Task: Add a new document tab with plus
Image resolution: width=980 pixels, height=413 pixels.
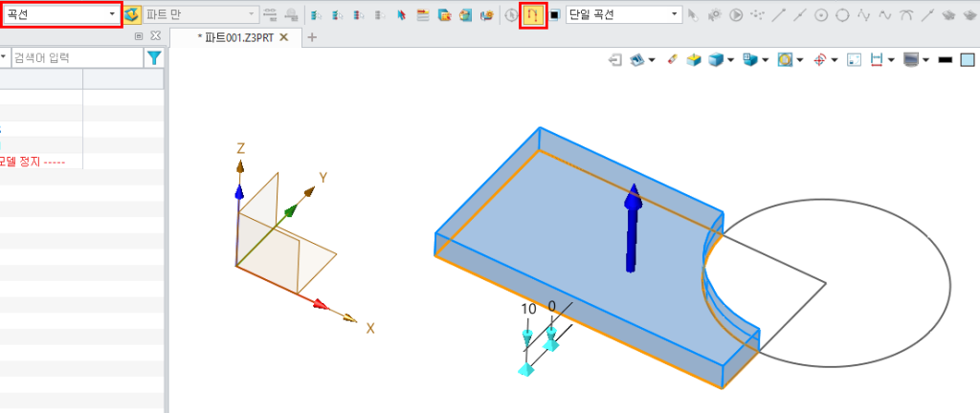Action: (x=312, y=37)
